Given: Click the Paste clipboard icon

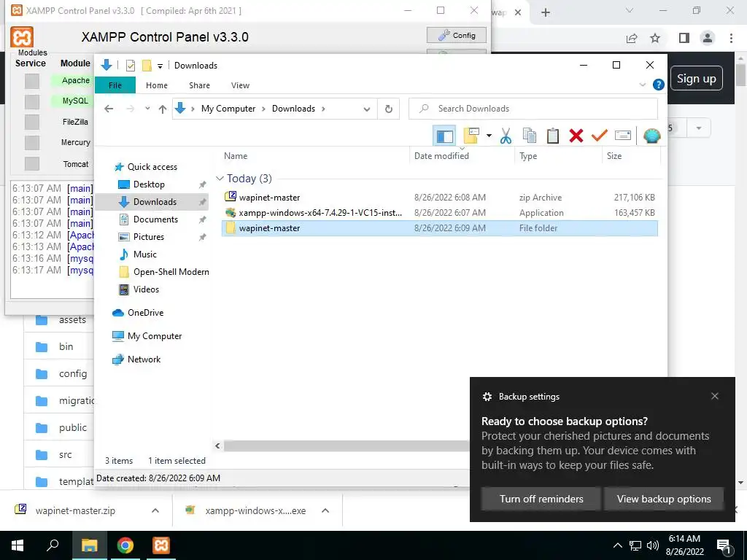Looking at the screenshot, I should tap(553, 136).
